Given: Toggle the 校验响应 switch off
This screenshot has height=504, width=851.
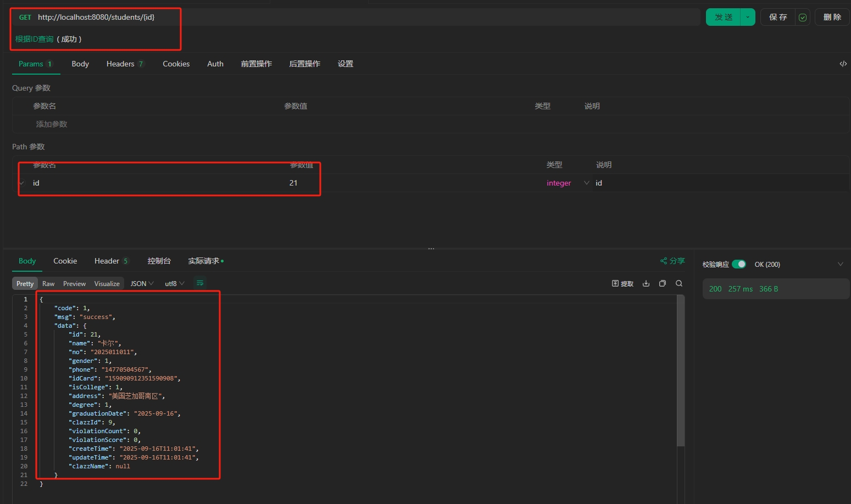Looking at the screenshot, I should click(x=739, y=264).
